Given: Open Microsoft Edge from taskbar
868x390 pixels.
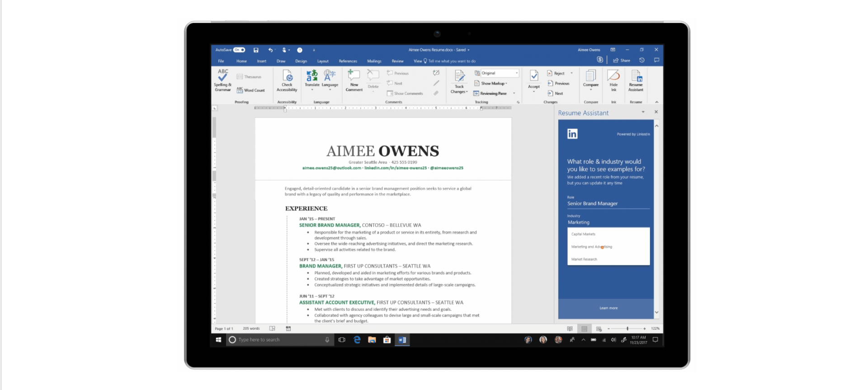Looking at the screenshot, I should click(357, 340).
